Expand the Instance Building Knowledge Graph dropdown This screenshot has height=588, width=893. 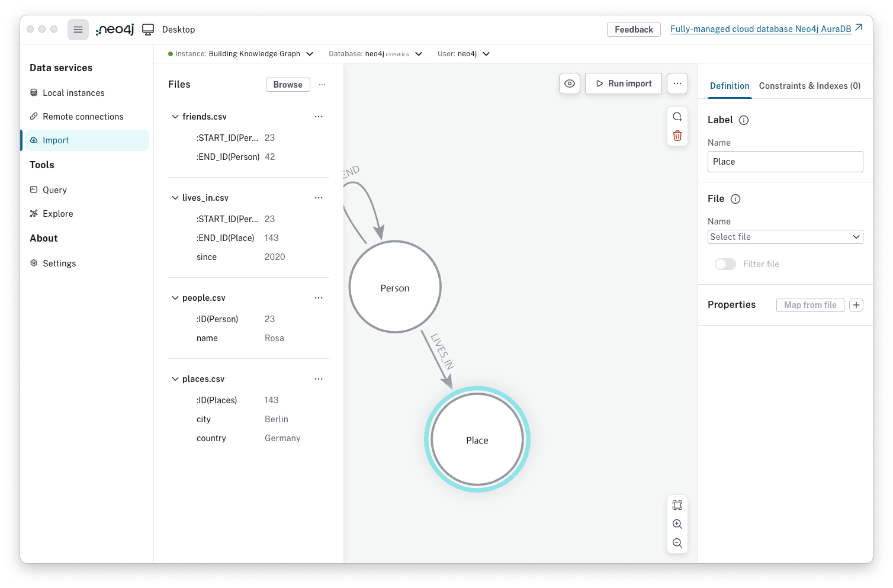pyautogui.click(x=241, y=54)
